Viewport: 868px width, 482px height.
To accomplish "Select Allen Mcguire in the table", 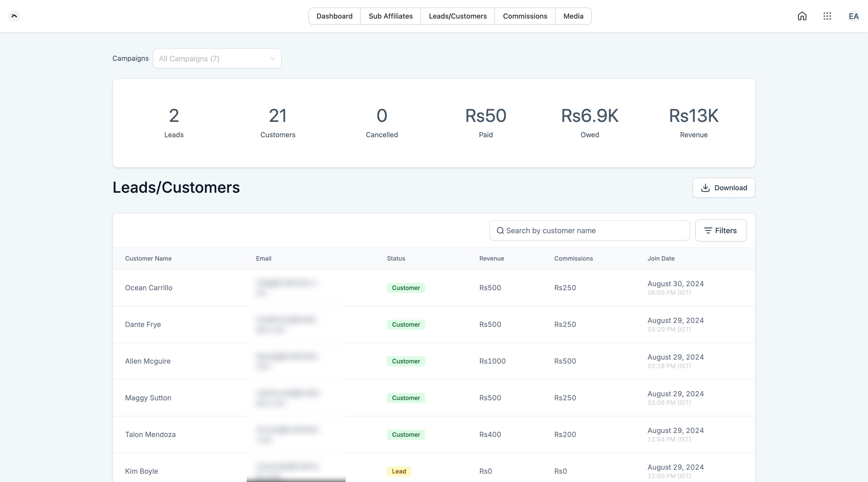I will pos(148,361).
